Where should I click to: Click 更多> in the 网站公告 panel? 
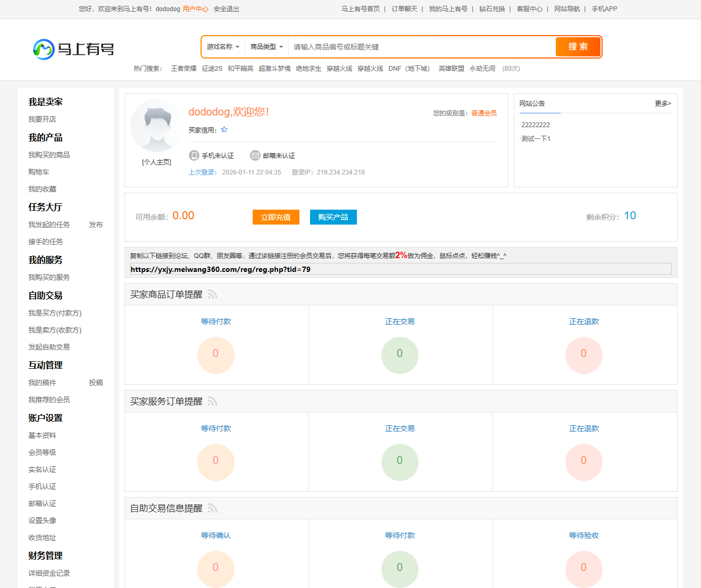[663, 104]
